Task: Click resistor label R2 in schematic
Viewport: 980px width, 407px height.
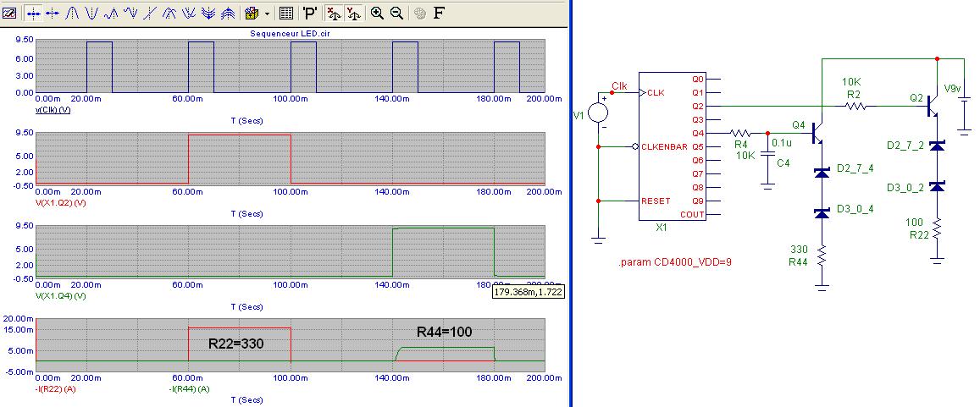Action: coord(855,93)
